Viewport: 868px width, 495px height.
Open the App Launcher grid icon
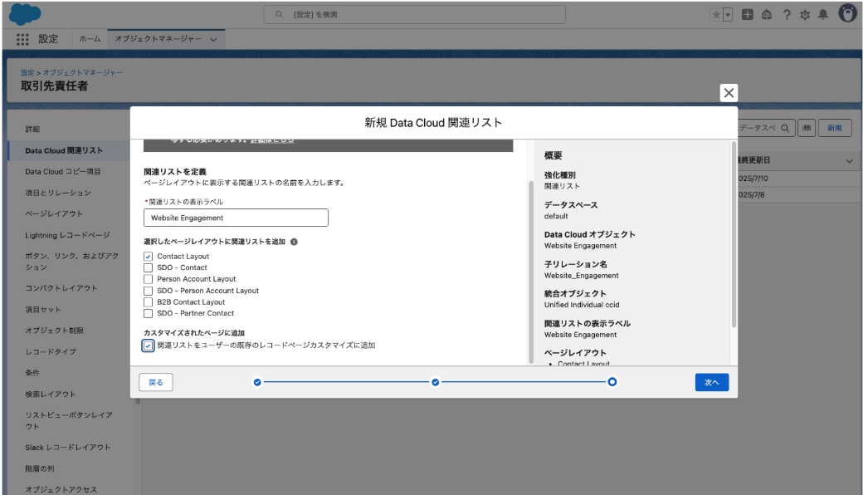23,39
